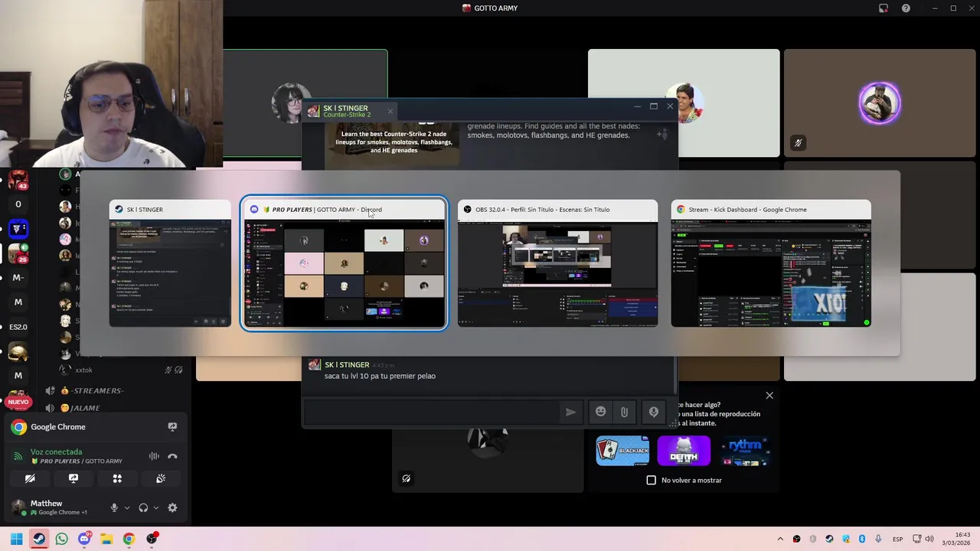
Task: Click 'Voz conectada' connection status text
Action: coord(56,452)
